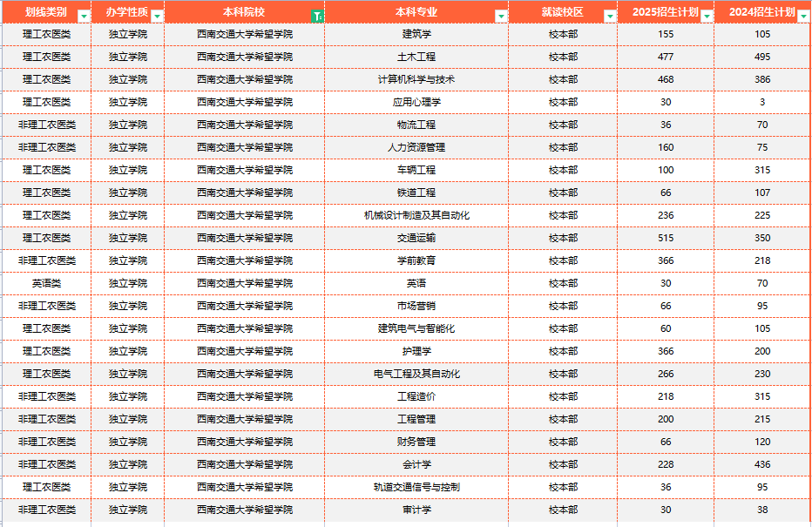
Task: Click 2025 plan value 236 for 机械设计制造及其自动化
Action: (x=666, y=215)
